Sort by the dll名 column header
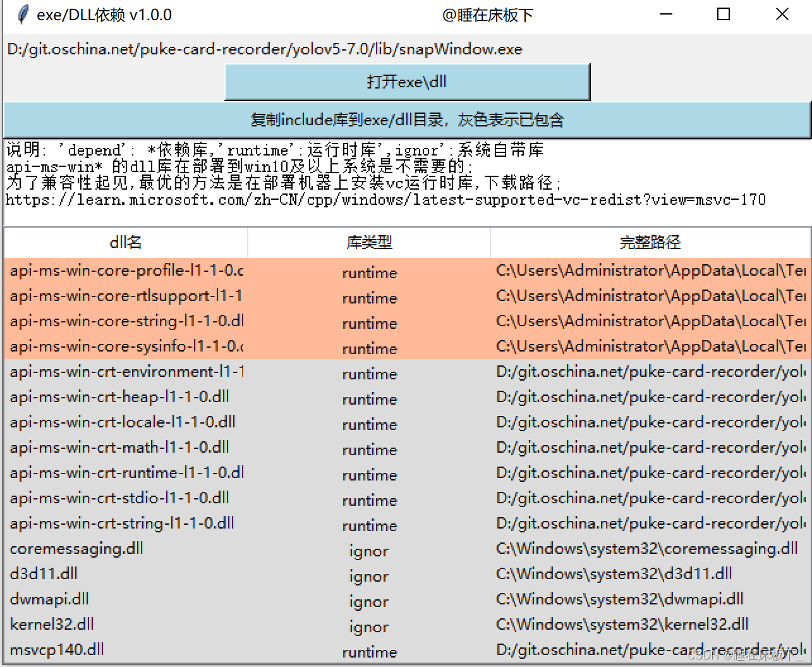Screen dimensions: 812x667 click(x=126, y=242)
